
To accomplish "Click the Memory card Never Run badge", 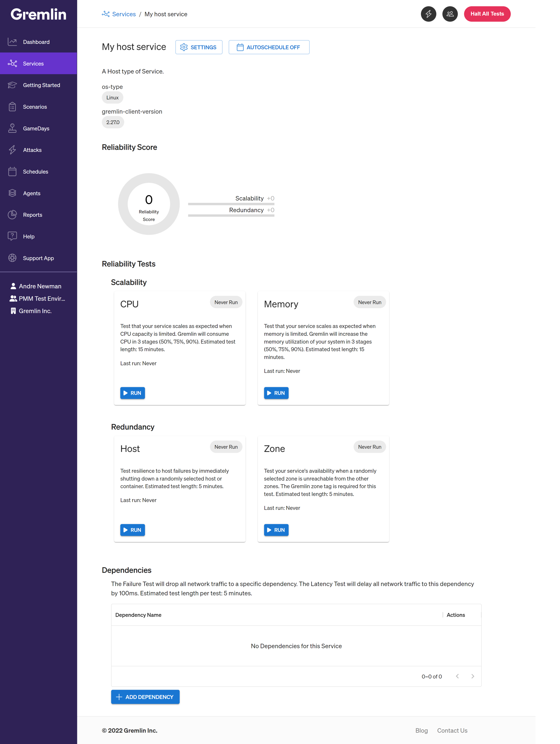I will (x=369, y=302).
